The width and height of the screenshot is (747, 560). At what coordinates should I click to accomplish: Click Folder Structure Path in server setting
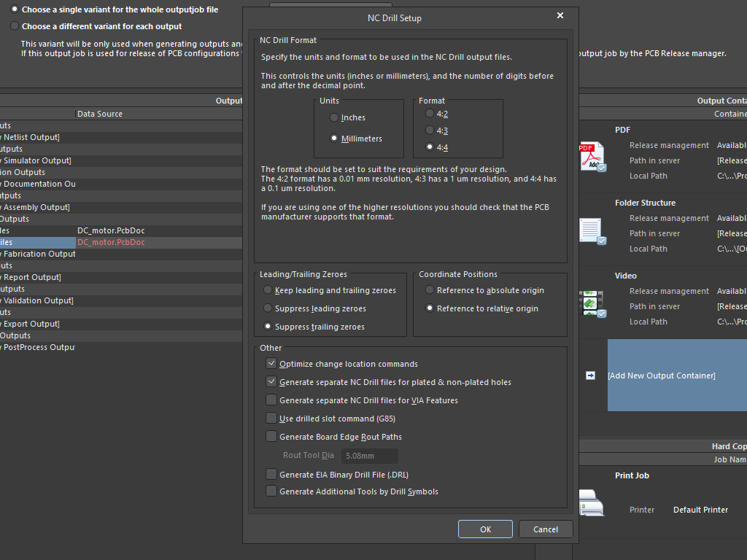tap(654, 233)
